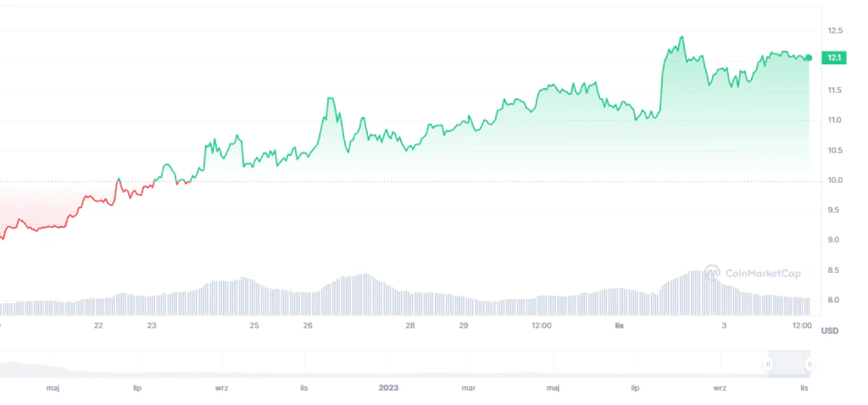868x405 pixels.
Task: Click the 'mar' label on the navigator
Action: tap(468, 388)
